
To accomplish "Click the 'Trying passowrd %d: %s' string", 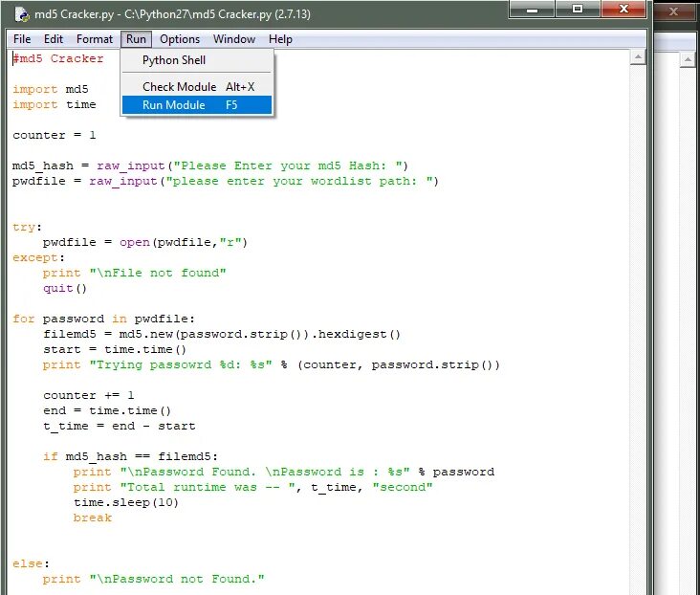I will click(181, 364).
